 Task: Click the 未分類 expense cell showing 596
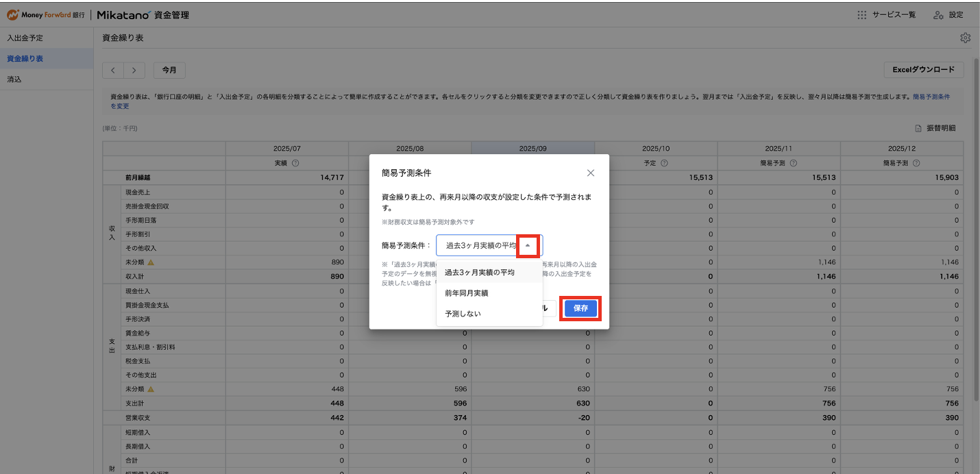[410, 389]
